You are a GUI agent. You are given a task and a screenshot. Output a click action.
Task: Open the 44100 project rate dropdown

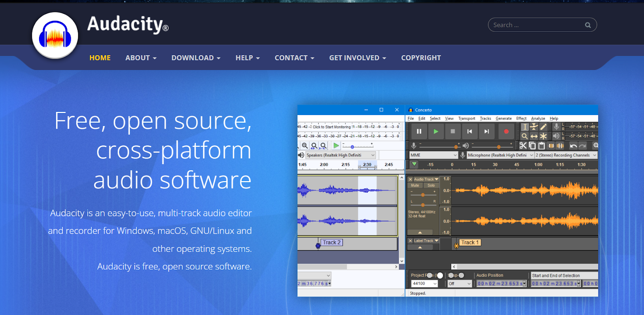(x=424, y=284)
